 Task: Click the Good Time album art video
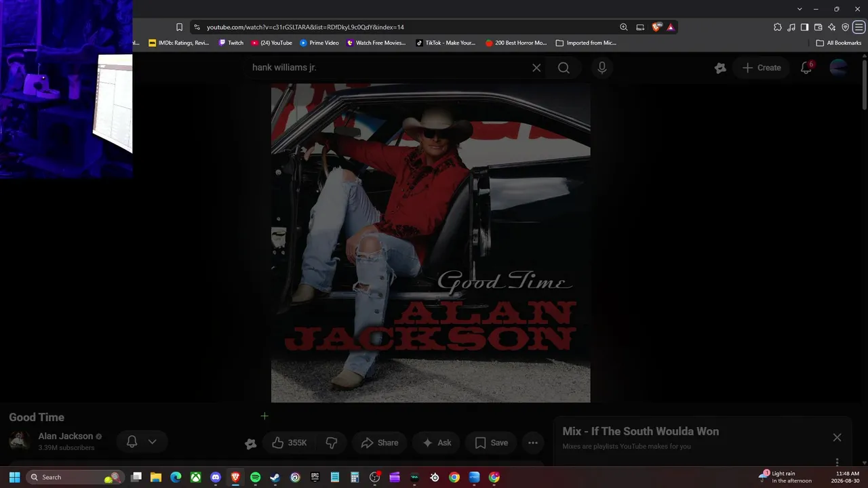click(431, 243)
